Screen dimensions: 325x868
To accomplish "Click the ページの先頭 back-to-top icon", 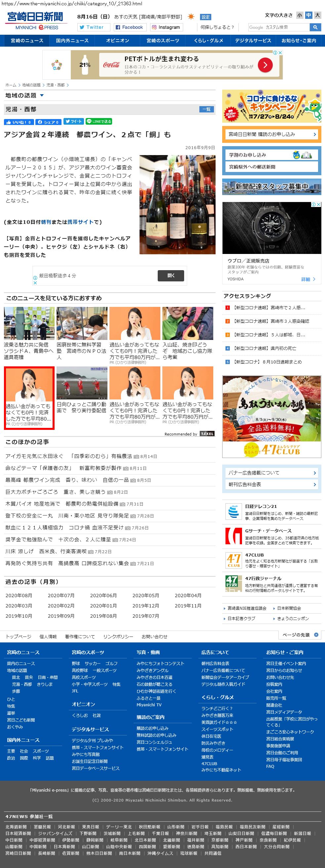I will [316, 635].
